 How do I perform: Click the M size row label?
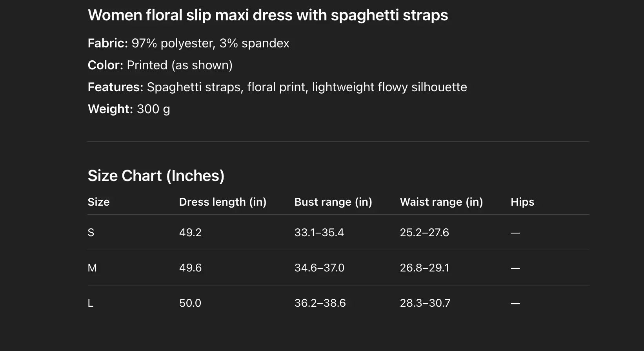[92, 268]
